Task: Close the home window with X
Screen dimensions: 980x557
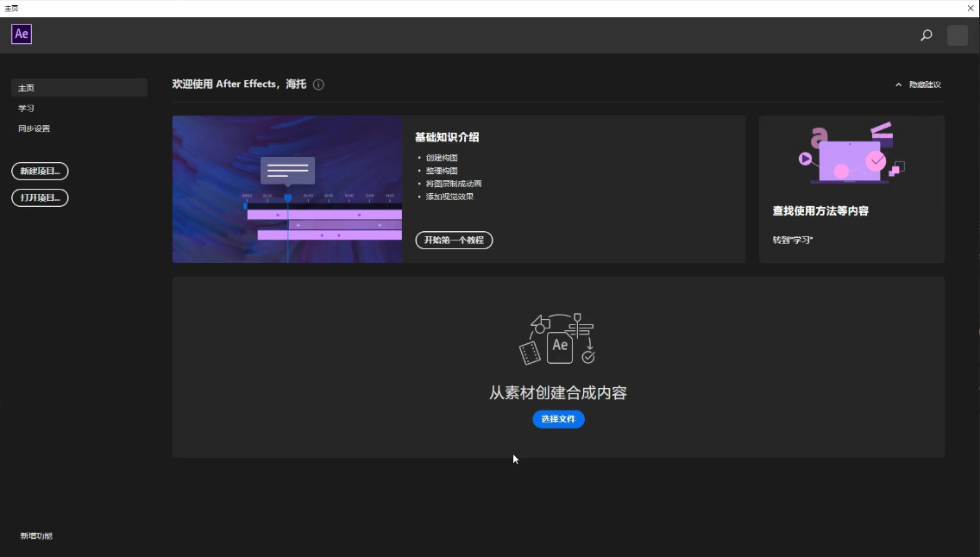Action: 971,8
